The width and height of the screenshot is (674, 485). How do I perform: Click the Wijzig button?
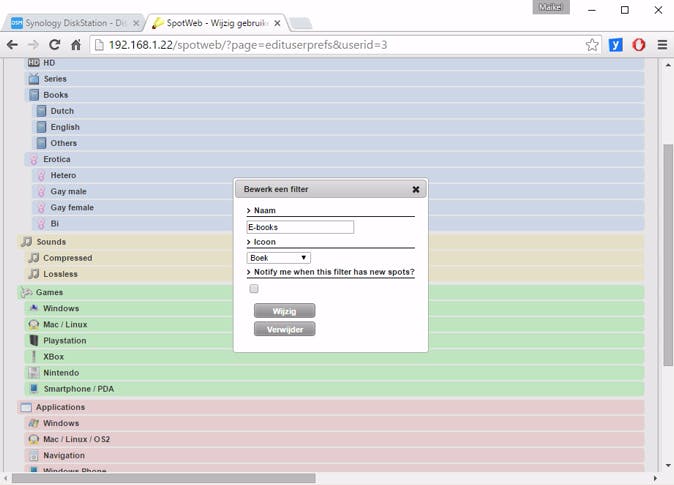285,311
